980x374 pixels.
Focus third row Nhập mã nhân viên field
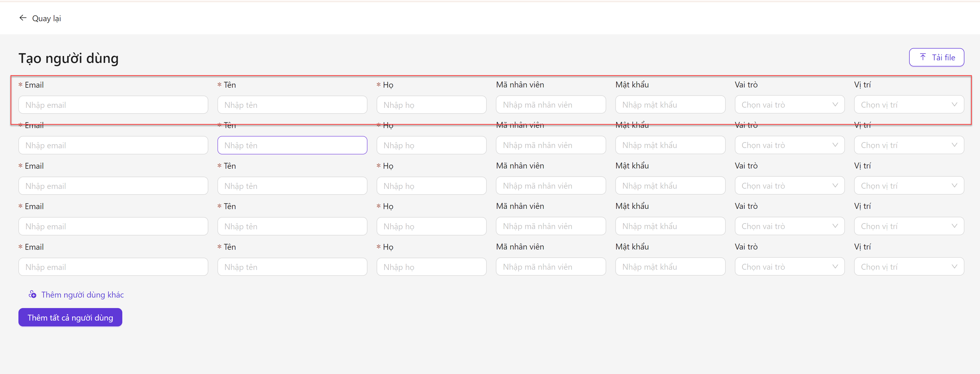coord(551,186)
